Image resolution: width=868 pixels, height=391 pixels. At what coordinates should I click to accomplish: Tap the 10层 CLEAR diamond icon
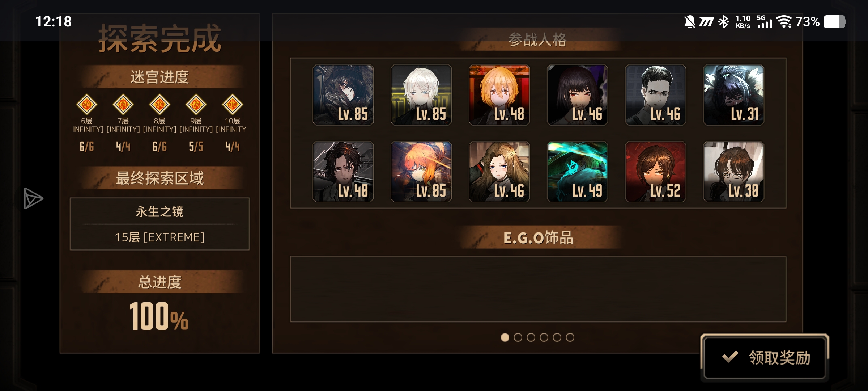click(x=232, y=105)
